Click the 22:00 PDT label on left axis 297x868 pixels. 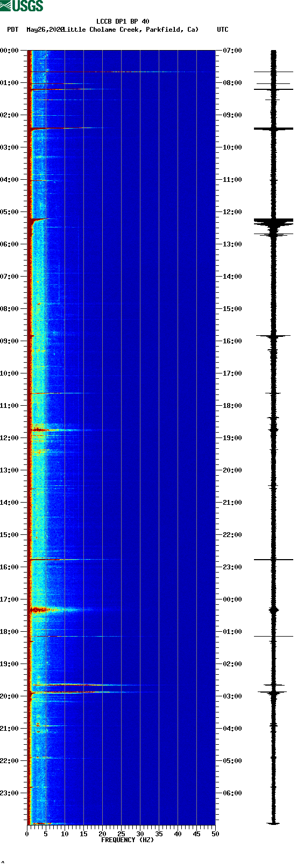coord(10,761)
